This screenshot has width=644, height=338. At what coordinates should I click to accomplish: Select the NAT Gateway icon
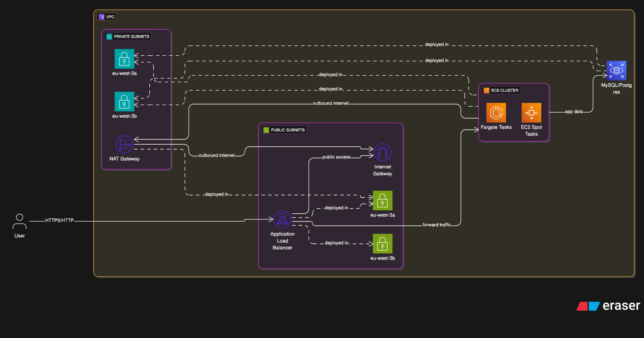[x=124, y=144]
